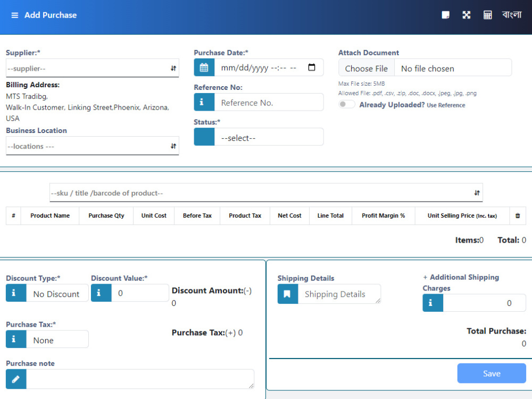
Task: Click the Unit Selling Price column header
Action: [462, 215]
